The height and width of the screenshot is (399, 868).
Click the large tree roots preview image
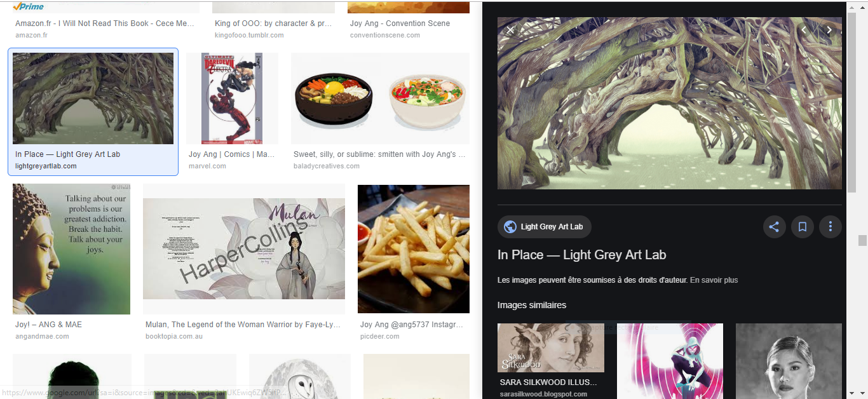[670, 103]
